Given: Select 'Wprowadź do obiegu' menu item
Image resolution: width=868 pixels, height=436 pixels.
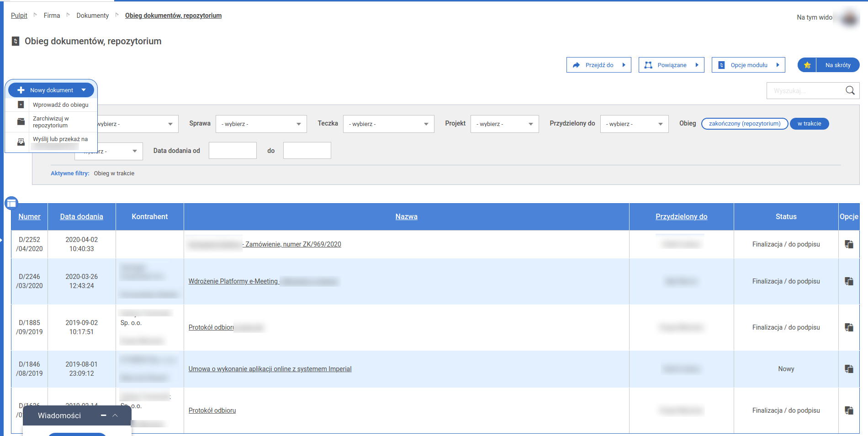Looking at the screenshot, I should tap(60, 105).
